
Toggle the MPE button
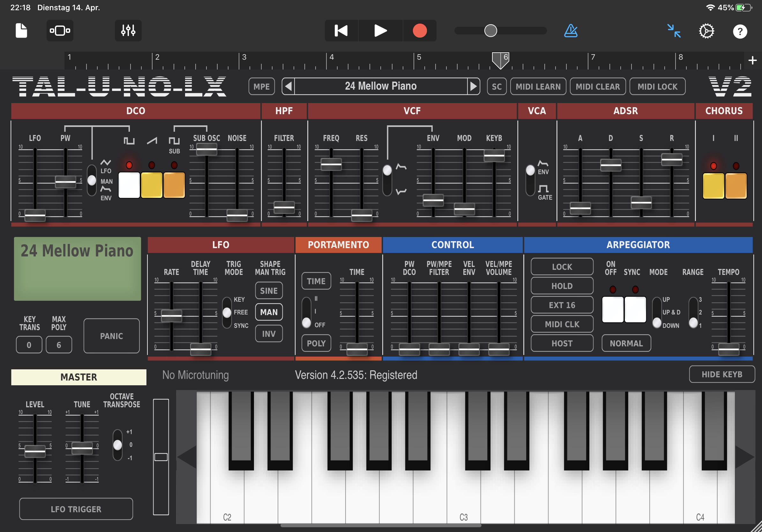pyautogui.click(x=262, y=86)
